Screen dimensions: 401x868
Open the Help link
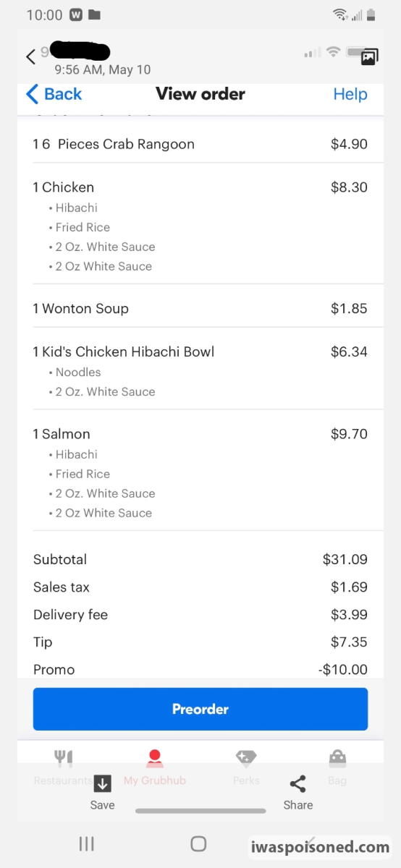[350, 94]
